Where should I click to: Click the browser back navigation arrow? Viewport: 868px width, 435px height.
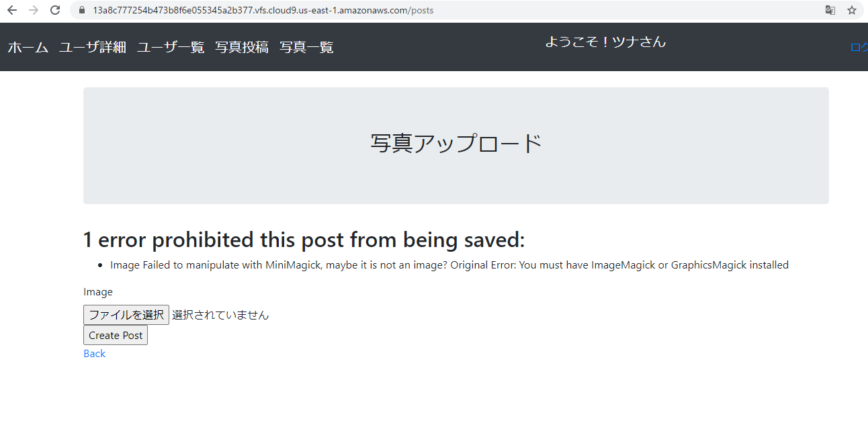coord(11,10)
